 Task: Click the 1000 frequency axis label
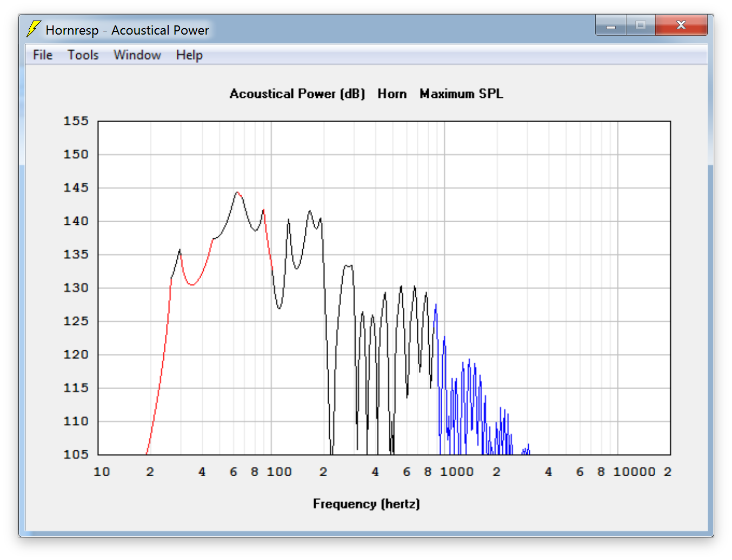457,472
